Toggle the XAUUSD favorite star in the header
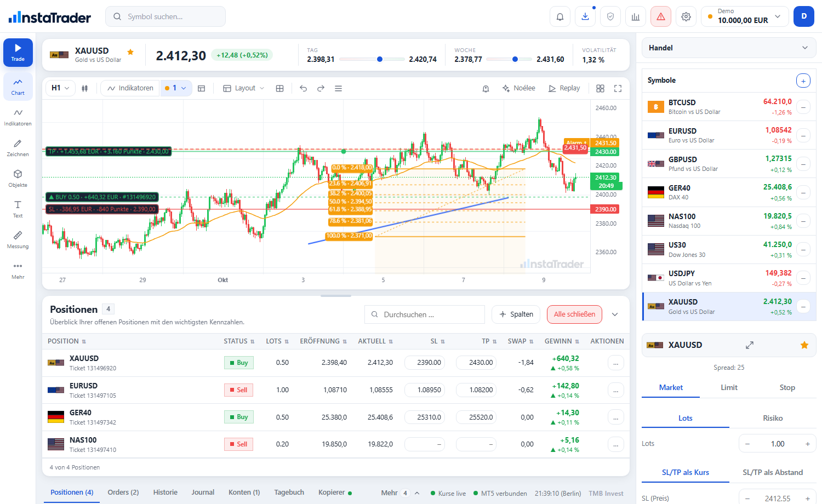 tap(130, 52)
